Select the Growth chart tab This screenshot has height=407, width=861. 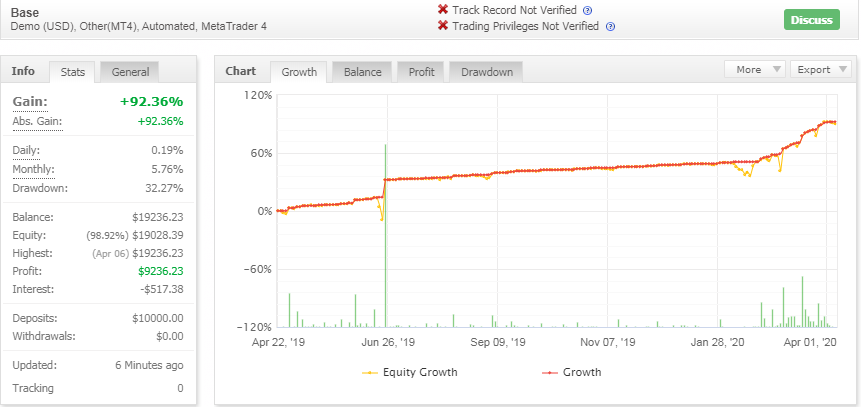point(299,72)
